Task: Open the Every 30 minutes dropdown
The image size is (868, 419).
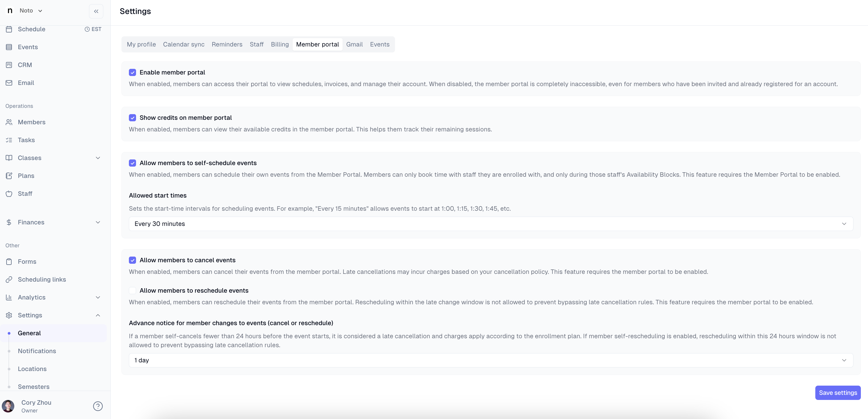Action: click(x=491, y=224)
